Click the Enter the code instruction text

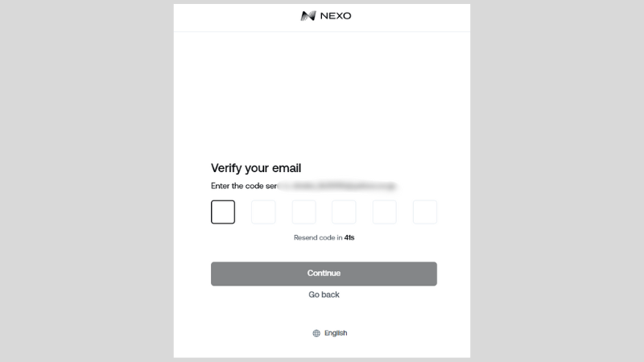pos(244,186)
